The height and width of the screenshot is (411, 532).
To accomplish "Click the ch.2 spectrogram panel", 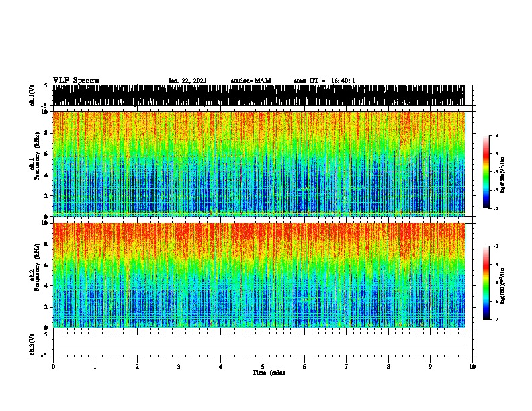I will (x=259, y=275).
